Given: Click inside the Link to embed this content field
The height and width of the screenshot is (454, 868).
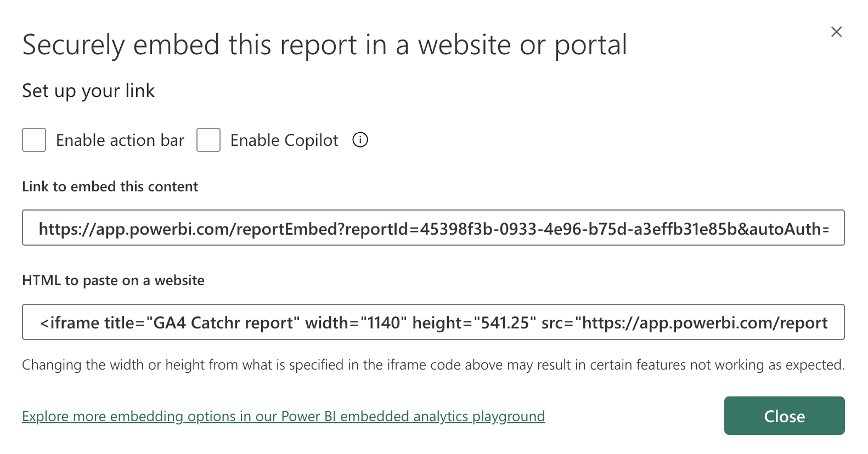Looking at the screenshot, I should (x=433, y=228).
